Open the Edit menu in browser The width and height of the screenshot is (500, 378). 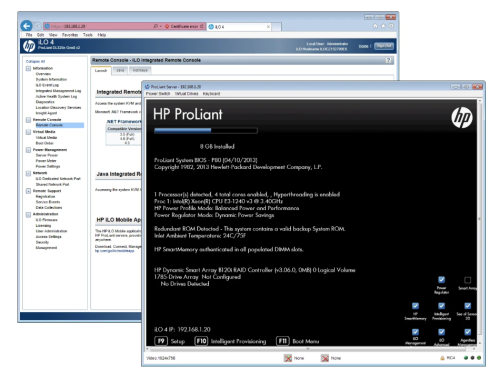(40, 35)
